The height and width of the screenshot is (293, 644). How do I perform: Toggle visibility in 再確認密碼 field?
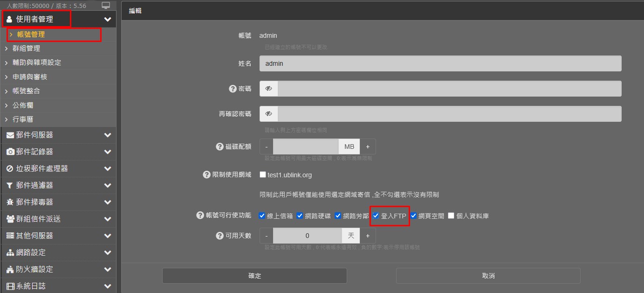(x=268, y=114)
